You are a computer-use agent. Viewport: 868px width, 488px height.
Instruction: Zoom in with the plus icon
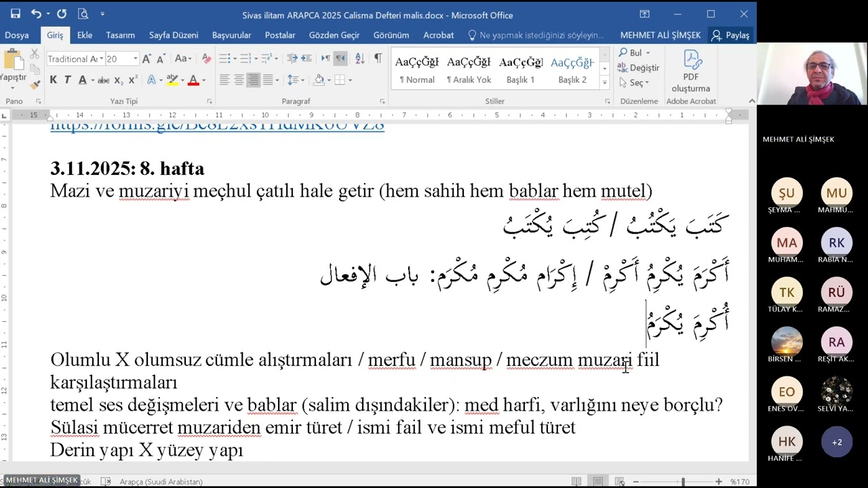click(719, 481)
